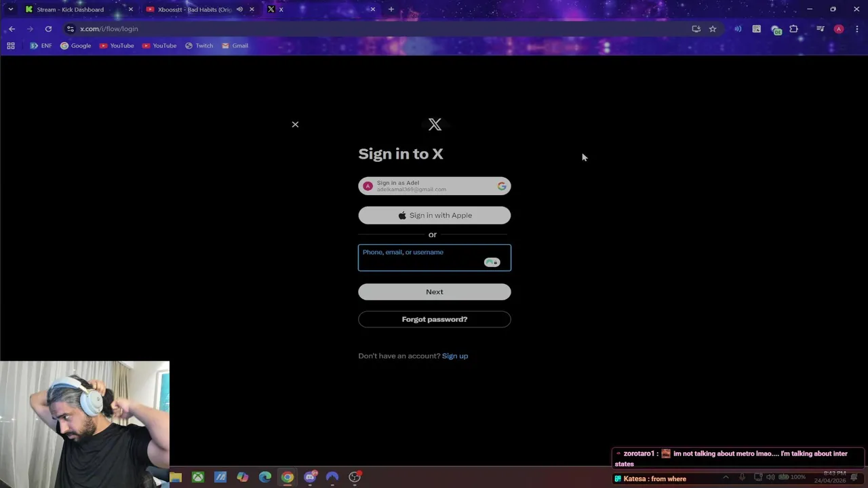Show hidden system tray icons
Image resolution: width=868 pixels, height=488 pixels.
(726, 477)
